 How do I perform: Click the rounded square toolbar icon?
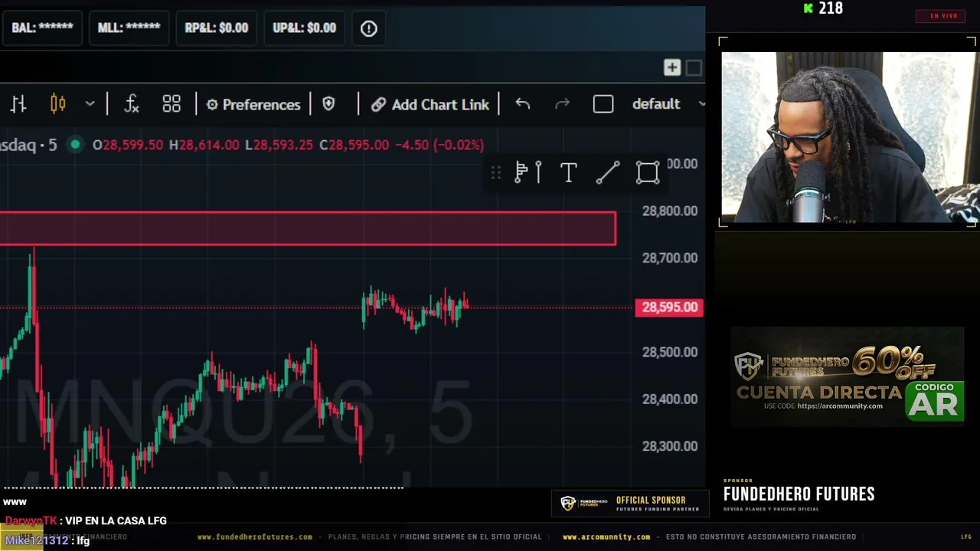click(x=603, y=104)
